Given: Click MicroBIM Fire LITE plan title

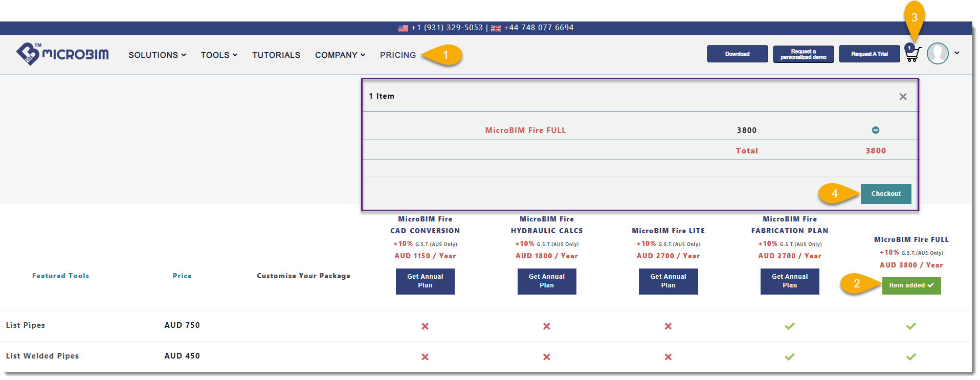Looking at the screenshot, I should (668, 231).
